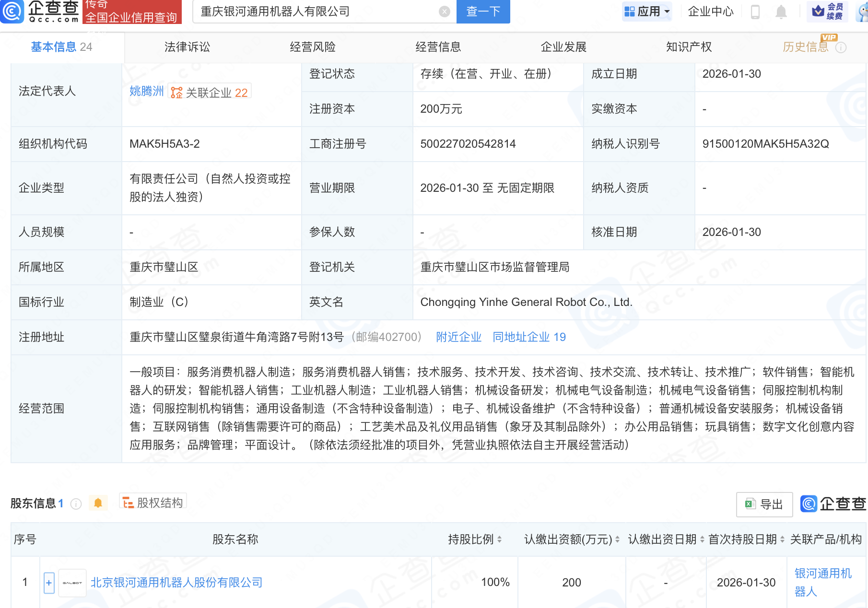
Task: Click the Qichacha logo icon
Action: 12,11
